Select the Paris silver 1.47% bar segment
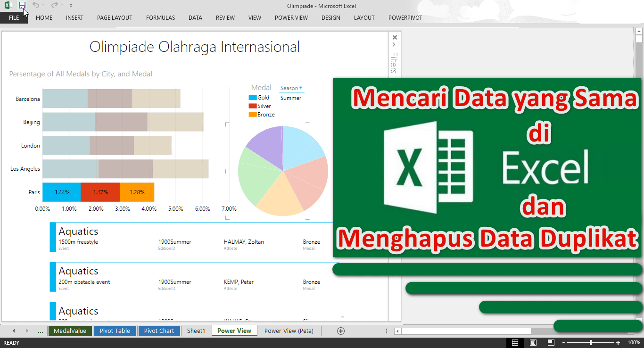Image resolution: width=644 pixels, height=348 pixels. (100, 192)
